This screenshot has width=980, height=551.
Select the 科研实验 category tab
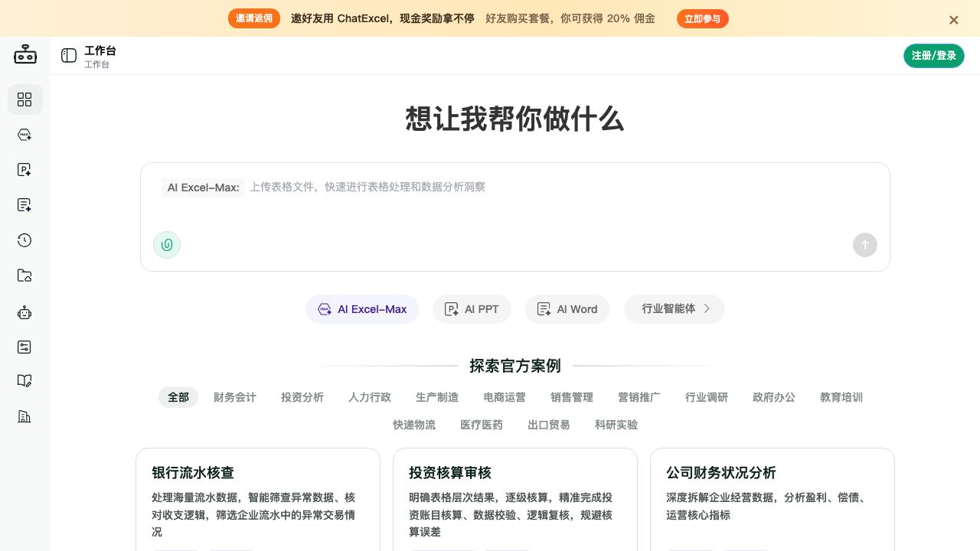616,425
